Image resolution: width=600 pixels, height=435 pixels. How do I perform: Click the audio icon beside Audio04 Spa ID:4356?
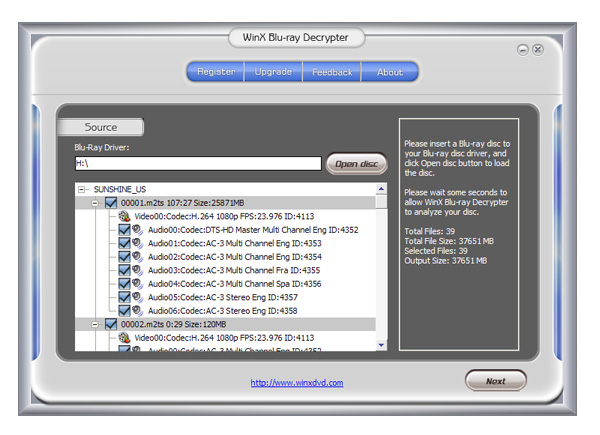point(137,284)
